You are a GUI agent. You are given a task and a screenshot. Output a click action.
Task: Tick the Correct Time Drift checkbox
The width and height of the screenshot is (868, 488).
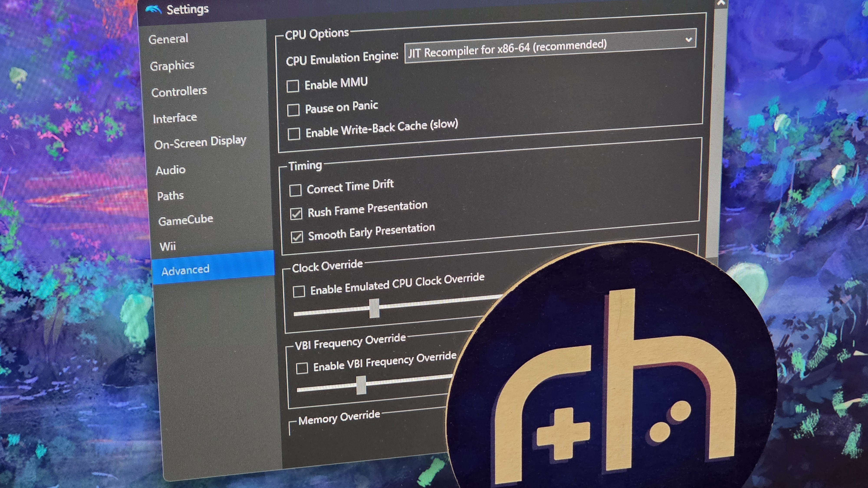pyautogui.click(x=295, y=190)
